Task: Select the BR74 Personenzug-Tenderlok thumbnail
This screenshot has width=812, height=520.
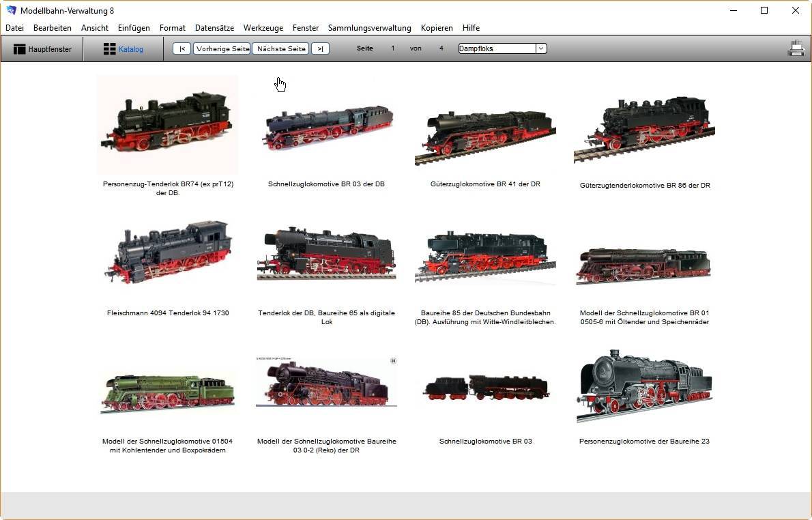Action: [x=168, y=124]
